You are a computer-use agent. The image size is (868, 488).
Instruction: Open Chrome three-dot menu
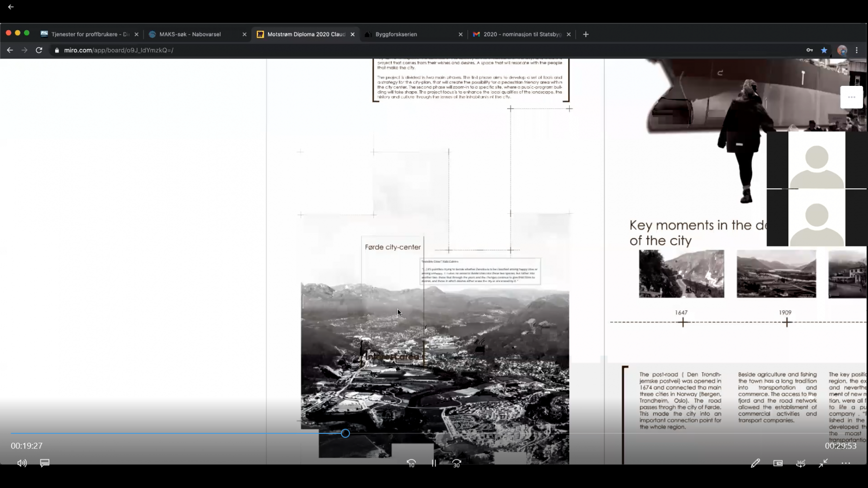(857, 50)
